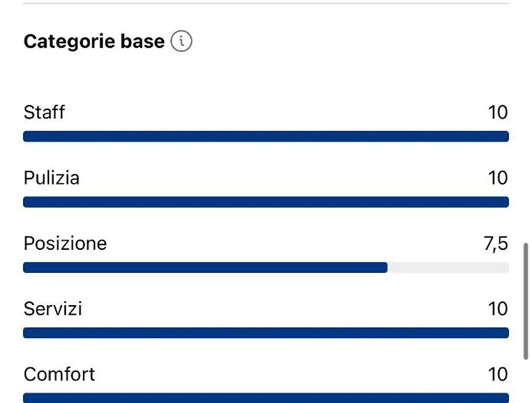Screen dimensions: 532x403
Task: Select the Servizi category label
Action: 53,309
